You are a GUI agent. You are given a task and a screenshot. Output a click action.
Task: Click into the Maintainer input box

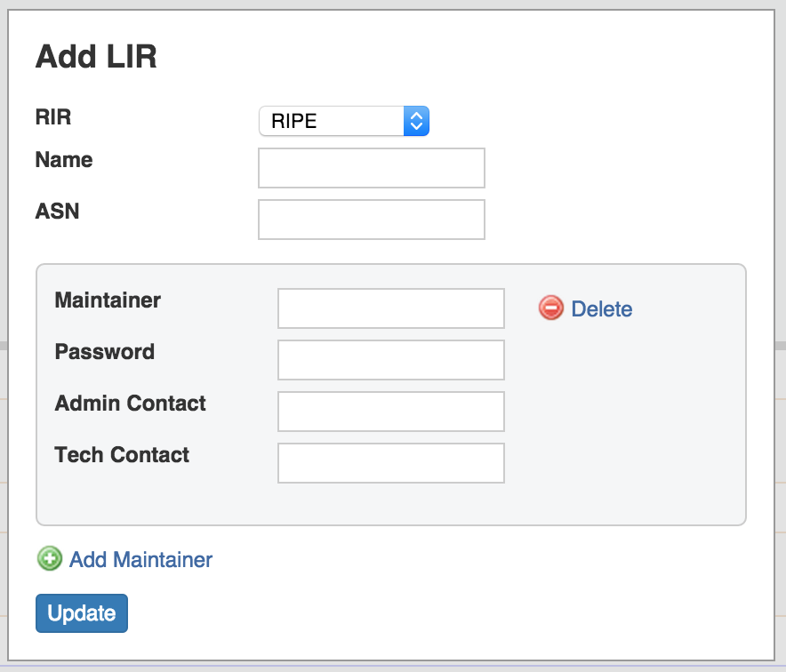point(390,308)
